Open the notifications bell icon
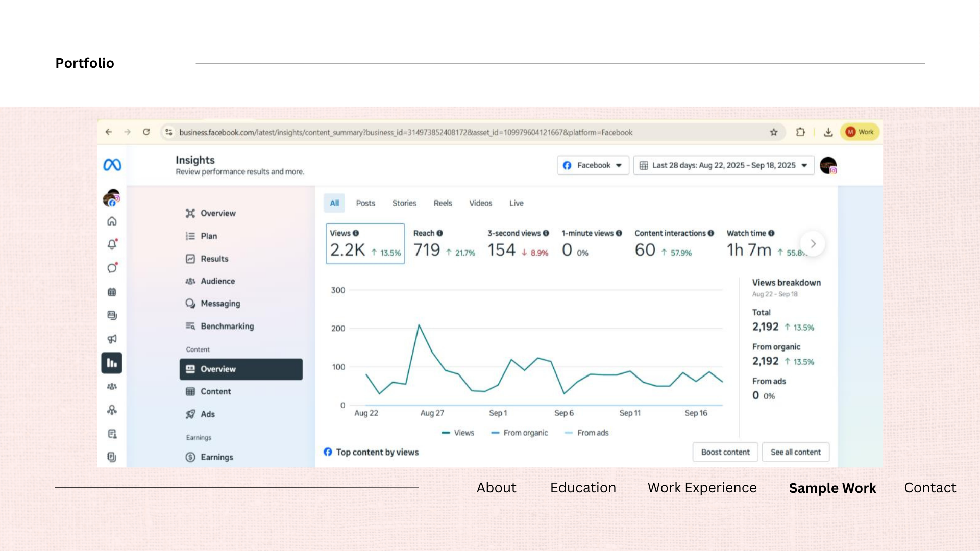 coord(112,244)
